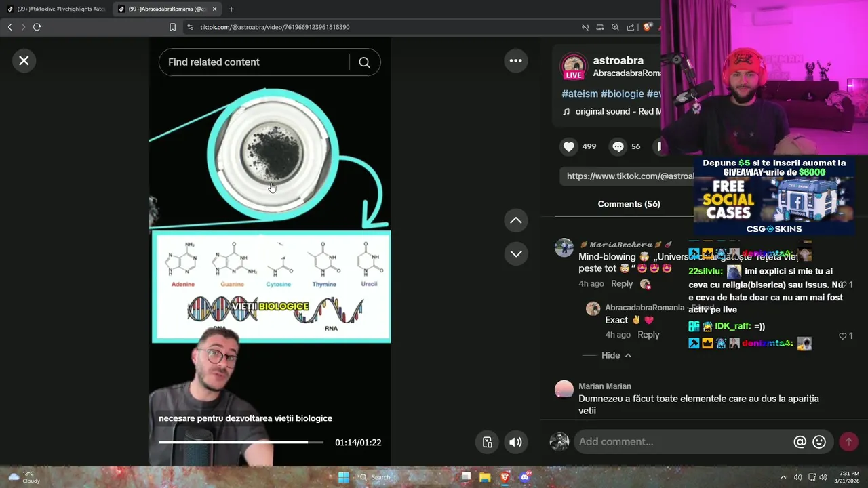Click the astroabra LIVE profile avatar
The height and width of the screenshot is (488, 868).
pos(574,67)
